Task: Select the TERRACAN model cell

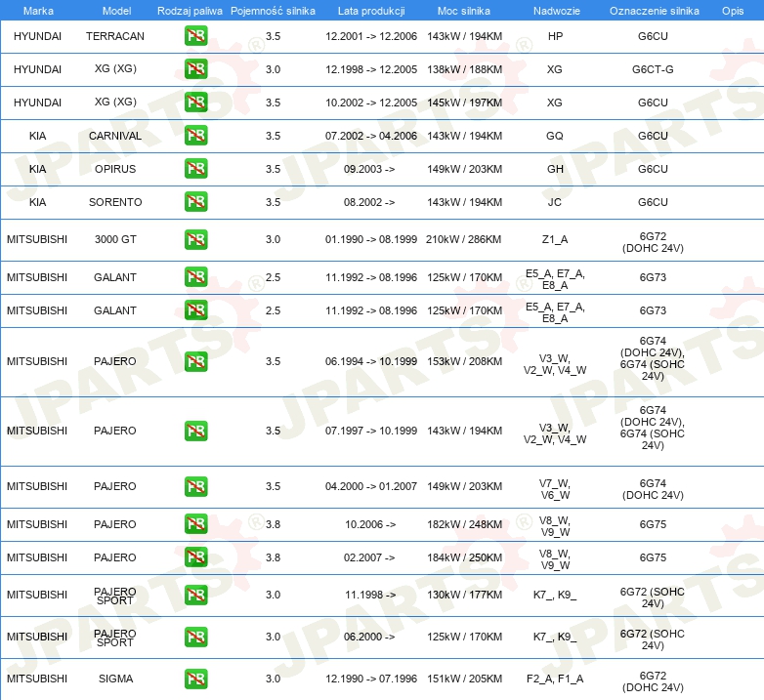Action: point(115,36)
